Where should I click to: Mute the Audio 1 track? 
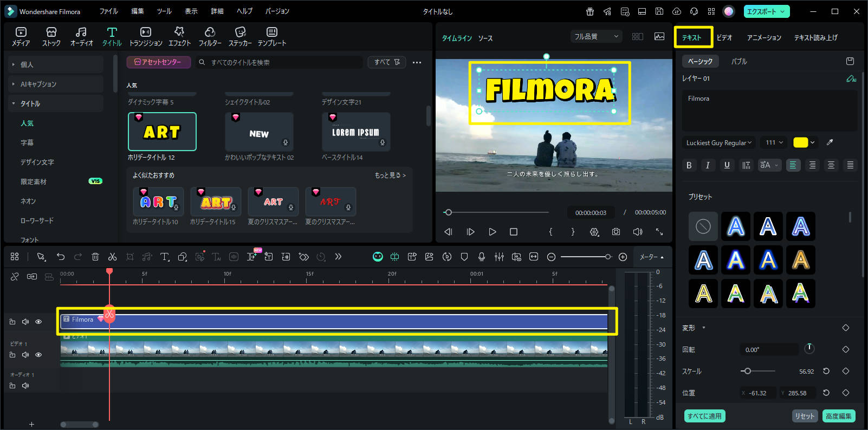point(25,386)
